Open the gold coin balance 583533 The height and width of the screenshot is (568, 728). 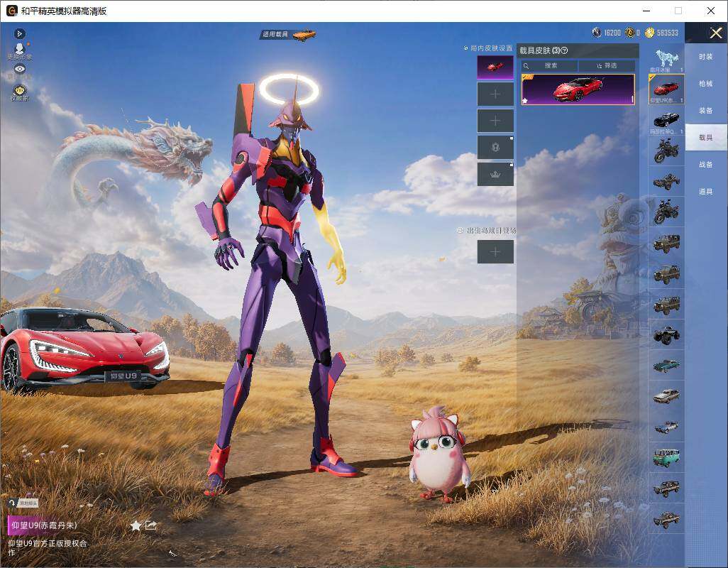pyautogui.click(x=661, y=33)
